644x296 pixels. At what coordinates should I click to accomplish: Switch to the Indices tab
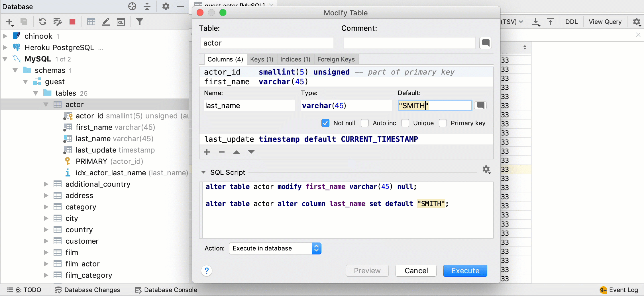click(x=295, y=59)
